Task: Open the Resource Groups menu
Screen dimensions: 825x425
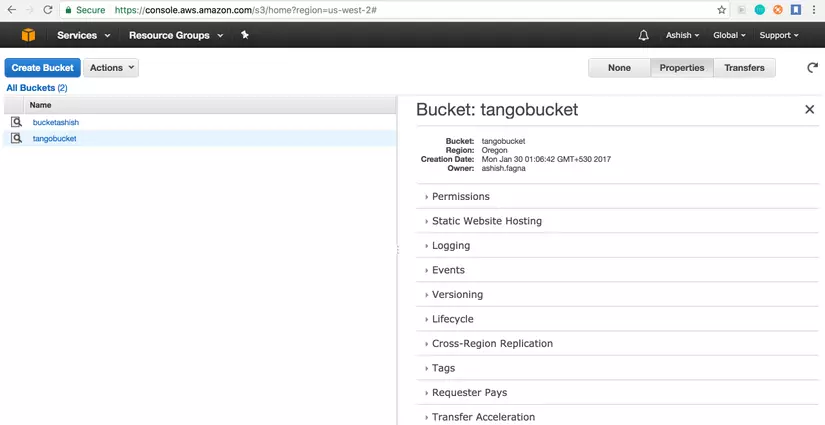Action: point(176,35)
